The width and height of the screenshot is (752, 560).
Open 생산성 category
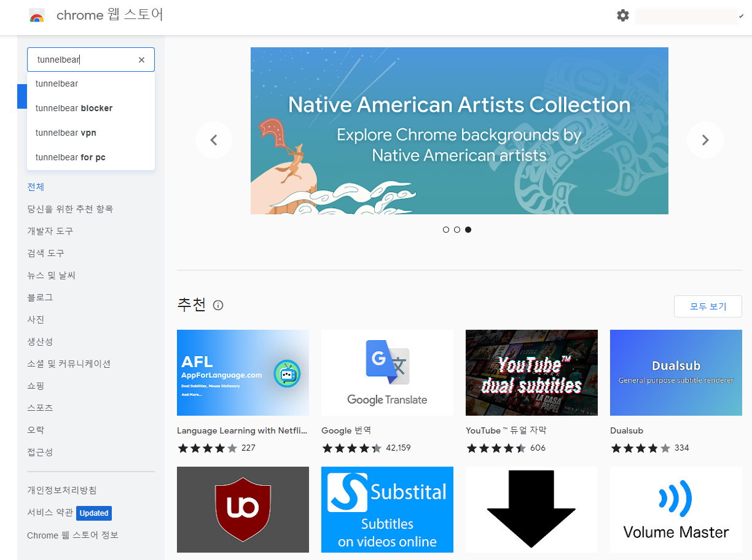click(40, 341)
